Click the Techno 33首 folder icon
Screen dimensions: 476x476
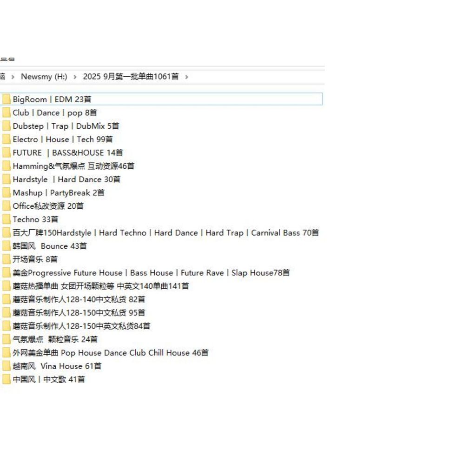(x=7, y=219)
